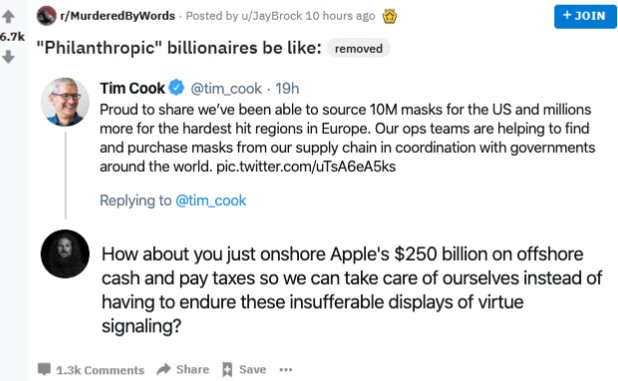618x381 pixels.
Task: Open Tim Cook's profile photo
Action: pyautogui.click(x=65, y=102)
